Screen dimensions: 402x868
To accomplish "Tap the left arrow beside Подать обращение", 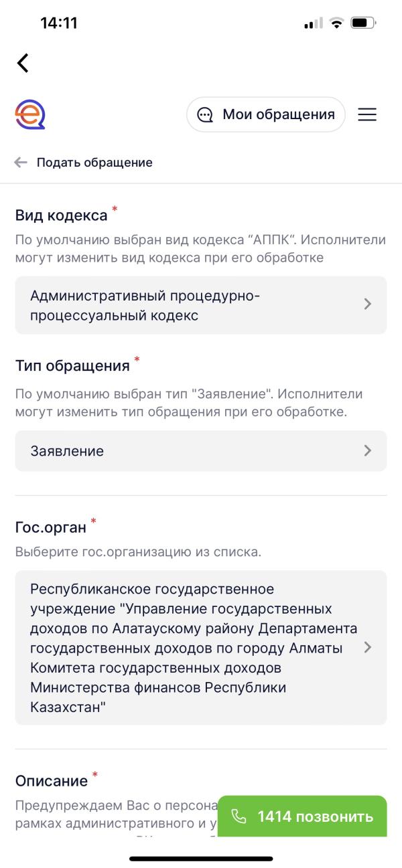I will tap(21, 163).
